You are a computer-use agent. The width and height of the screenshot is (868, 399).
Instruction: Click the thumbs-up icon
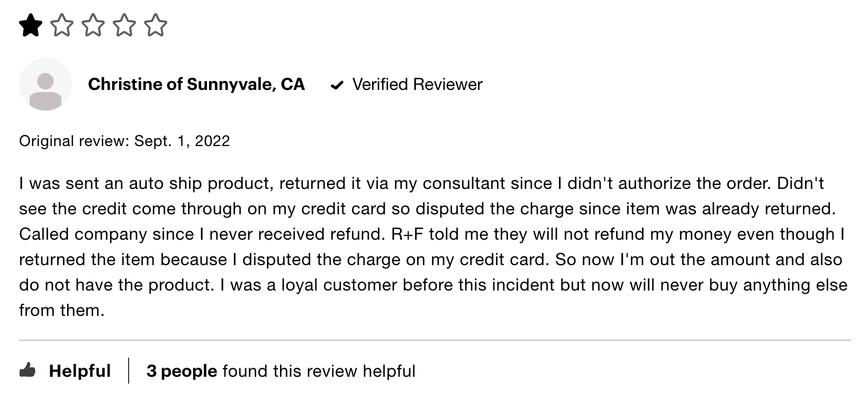(x=28, y=370)
